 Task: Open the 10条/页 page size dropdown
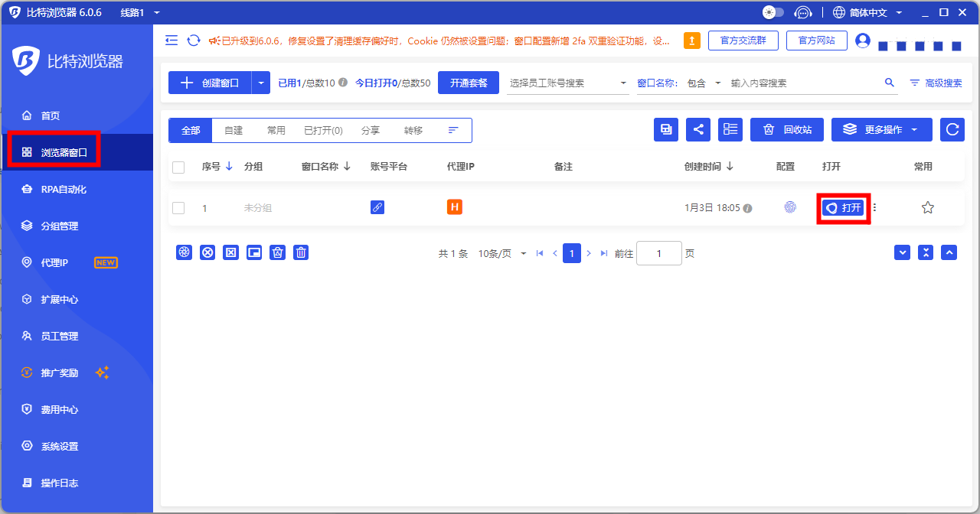pyautogui.click(x=502, y=253)
